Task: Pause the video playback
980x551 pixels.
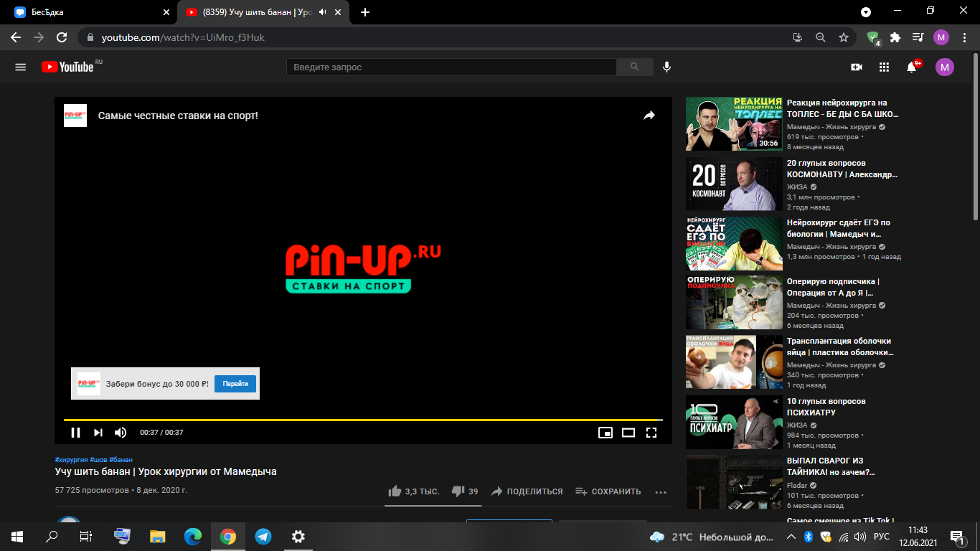Action: click(75, 432)
